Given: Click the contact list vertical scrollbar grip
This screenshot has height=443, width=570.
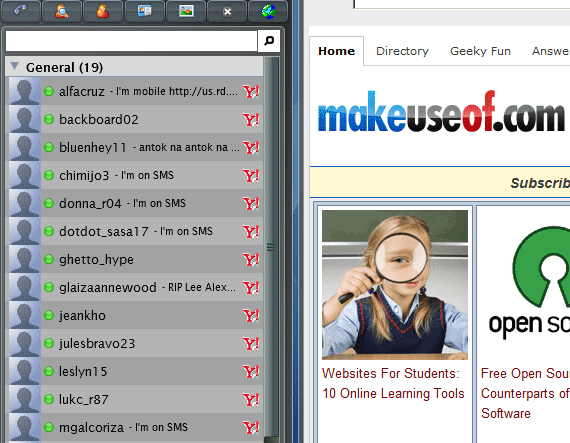Looking at the screenshot, I should tap(271, 247).
